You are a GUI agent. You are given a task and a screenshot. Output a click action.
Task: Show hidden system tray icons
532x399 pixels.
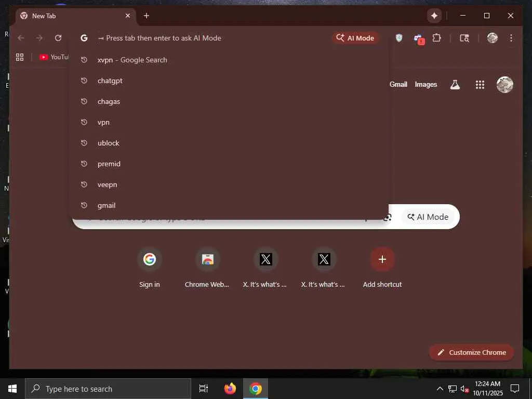pos(440,389)
